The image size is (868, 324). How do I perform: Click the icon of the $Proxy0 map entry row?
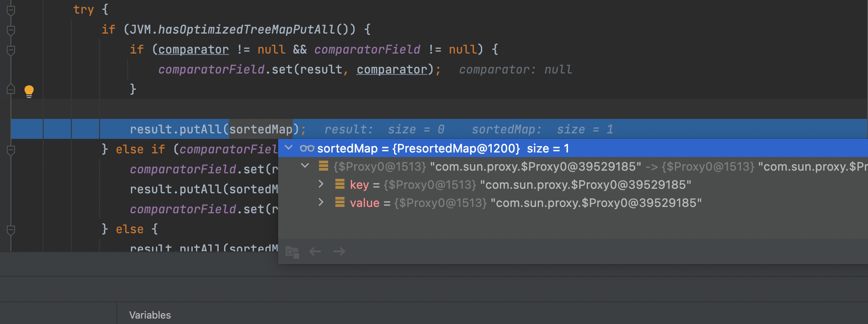323,166
